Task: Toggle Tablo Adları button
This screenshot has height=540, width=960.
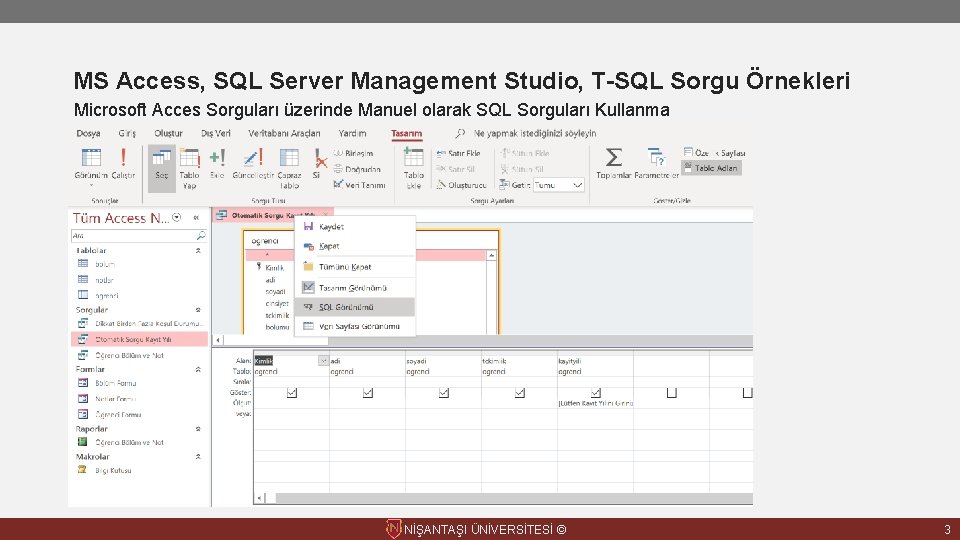Action: (x=711, y=168)
